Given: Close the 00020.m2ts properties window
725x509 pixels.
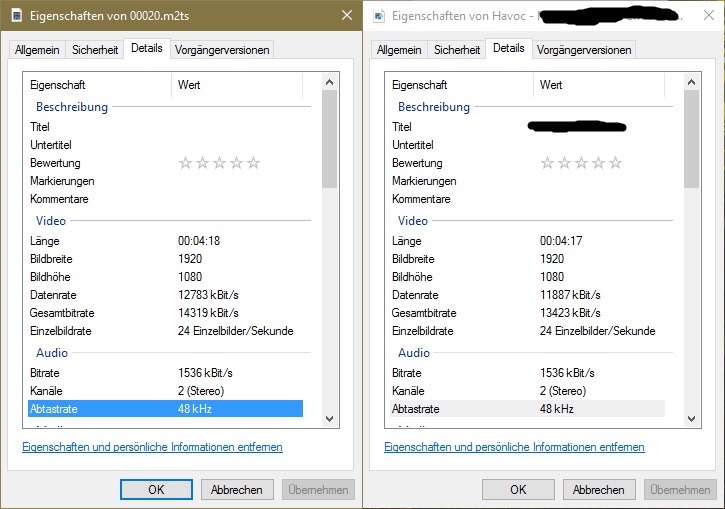Looking at the screenshot, I should 347,15.
